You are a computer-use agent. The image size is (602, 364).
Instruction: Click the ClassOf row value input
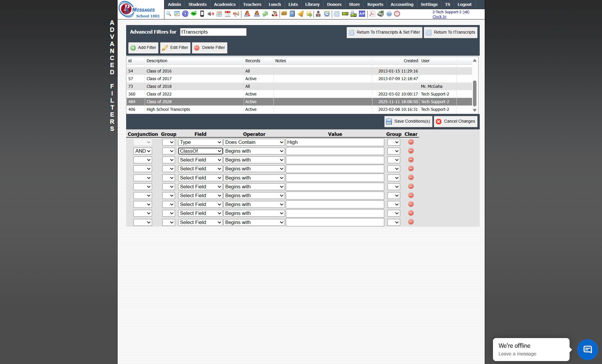point(335,151)
